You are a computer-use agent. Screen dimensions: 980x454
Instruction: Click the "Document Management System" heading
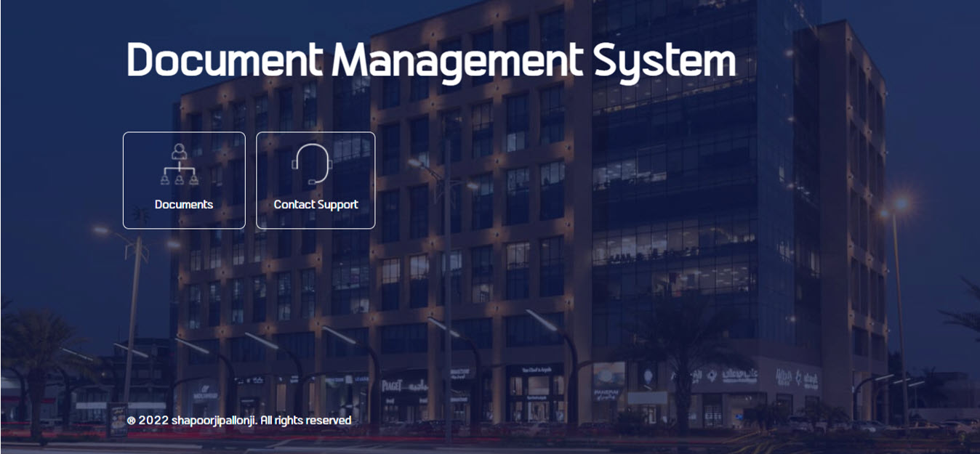coord(430,60)
